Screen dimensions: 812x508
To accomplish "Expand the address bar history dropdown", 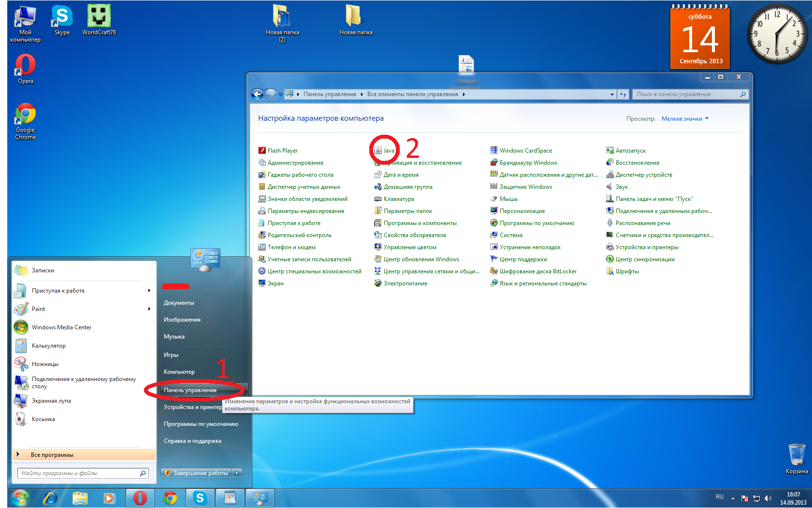I will click(x=612, y=94).
